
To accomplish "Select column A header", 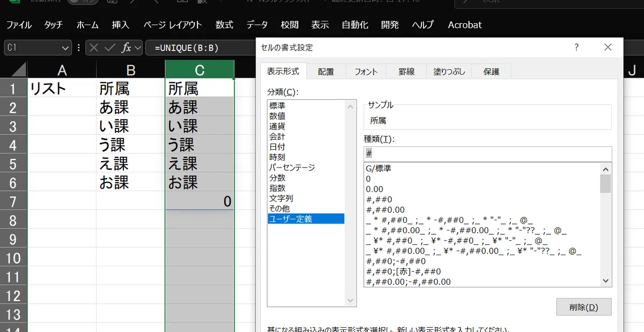I will 62,70.
